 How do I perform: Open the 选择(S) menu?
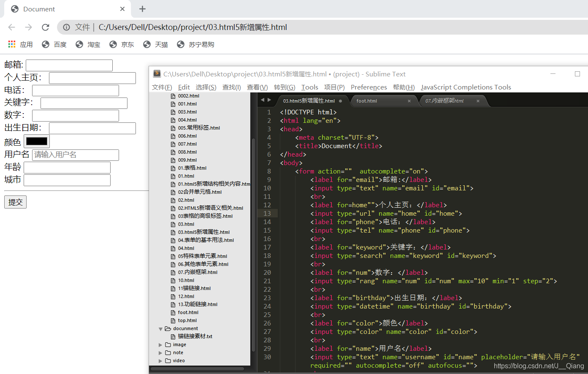tap(206, 87)
